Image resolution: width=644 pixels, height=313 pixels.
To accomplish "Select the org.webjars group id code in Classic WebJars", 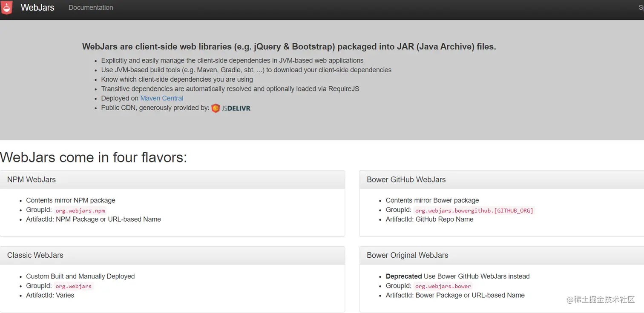I will [x=73, y=286].
